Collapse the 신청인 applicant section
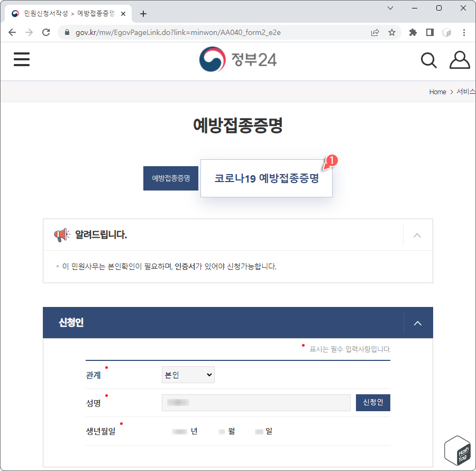Screen dimensions: 476x471 417,323
